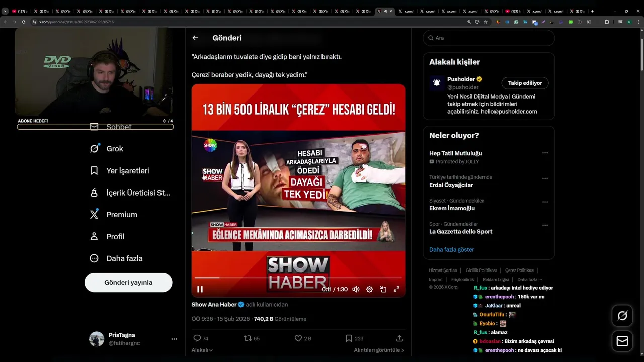The height and width of the screenshot is (362, 644).
Task: Open Gizlilik Politikası footer link
Action: (481, 270)
